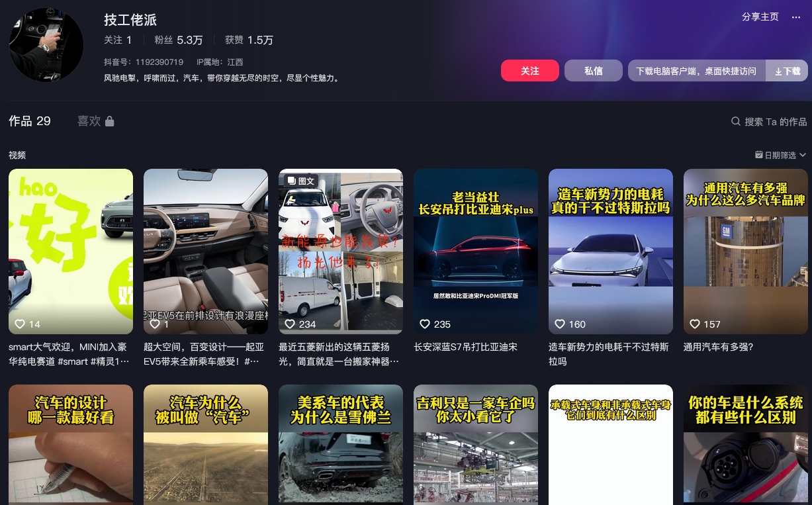Open the 五菱 van 图文 post thumbnail
The image size is (812, 505).
[341, 252]
